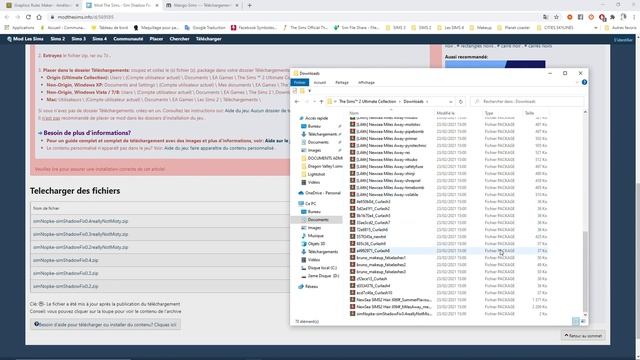This screenshot has height=360, width=640.
Task: Download simNopke-simShadowFix0.4.zip
Action: coord(65,260)
